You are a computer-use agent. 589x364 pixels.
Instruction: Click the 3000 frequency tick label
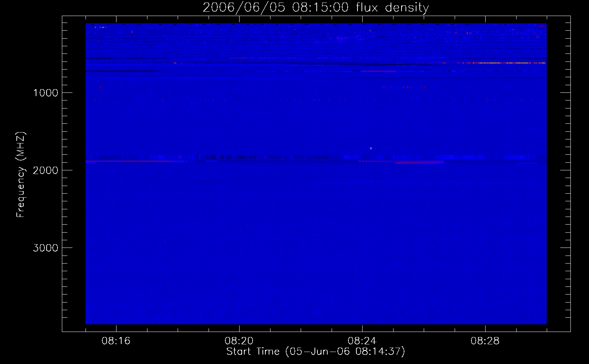pyautogui.click(x=46, y=248)
